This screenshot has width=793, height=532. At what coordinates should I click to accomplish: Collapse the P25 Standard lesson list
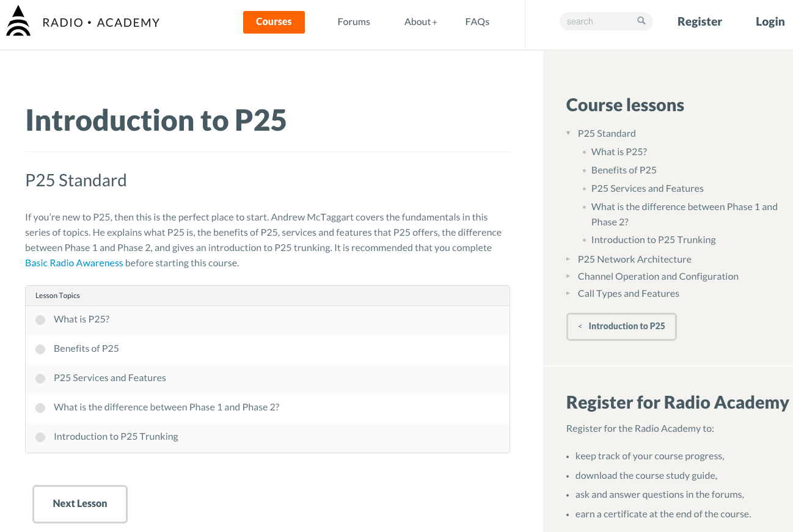569,133
